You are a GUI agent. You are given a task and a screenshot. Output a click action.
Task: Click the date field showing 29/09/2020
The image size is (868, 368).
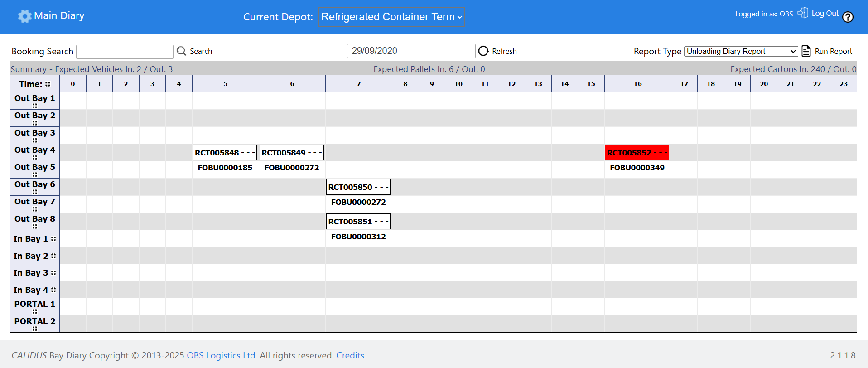coord(411,51)
